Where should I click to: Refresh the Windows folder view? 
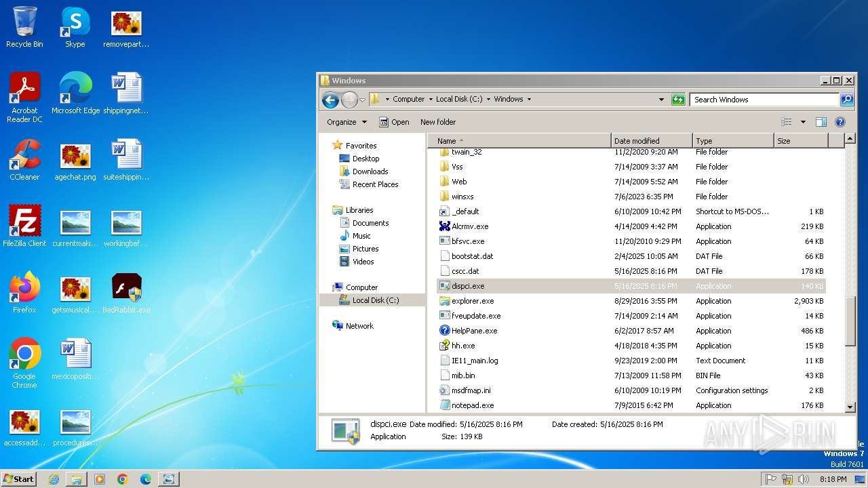[x=678, y=100]
